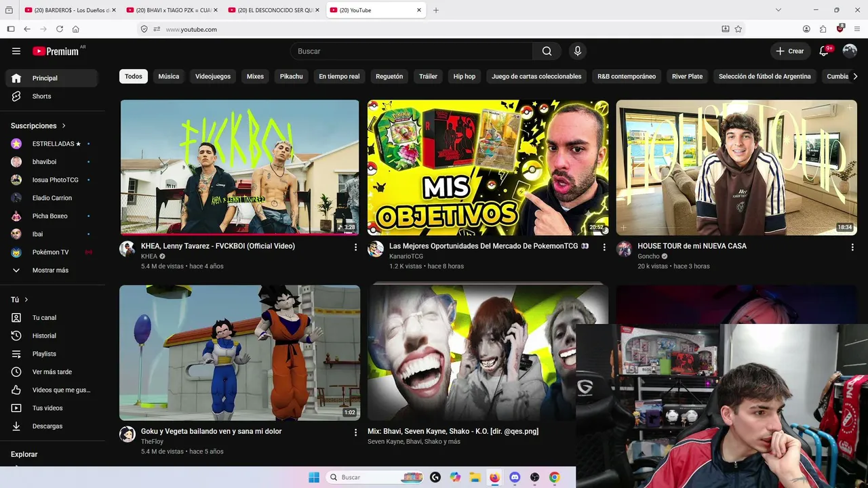Click the YouTube Premium logo

[56, 51]
